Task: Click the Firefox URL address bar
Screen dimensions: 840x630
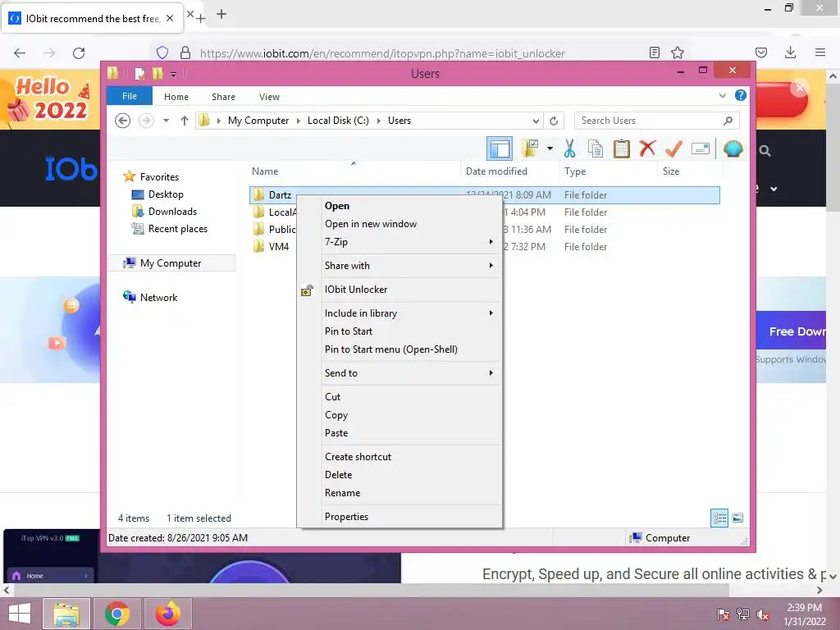Action: [382, 53]
